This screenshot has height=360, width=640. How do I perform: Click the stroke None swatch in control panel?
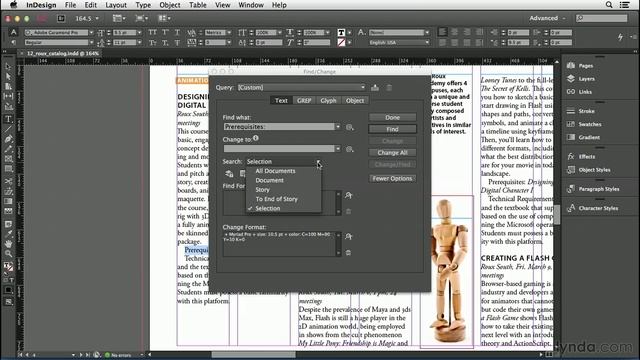[341, 42]
